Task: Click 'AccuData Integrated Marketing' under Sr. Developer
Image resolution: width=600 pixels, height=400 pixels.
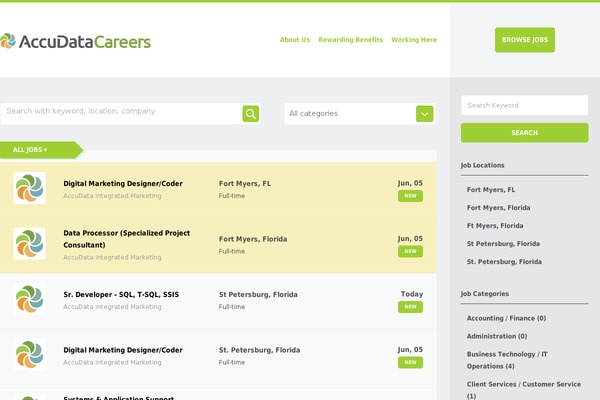Action: pyautogui.click(x=112, y=307)
